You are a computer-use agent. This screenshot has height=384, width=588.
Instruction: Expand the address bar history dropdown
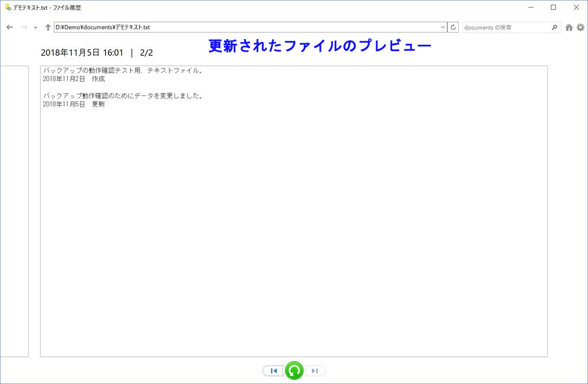(x=442, y=27)
